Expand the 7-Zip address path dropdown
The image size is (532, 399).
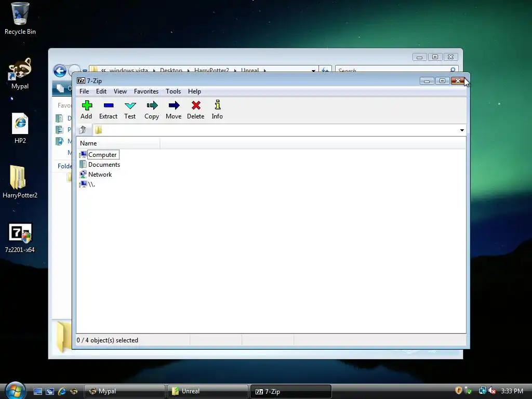tap(462, 130)
